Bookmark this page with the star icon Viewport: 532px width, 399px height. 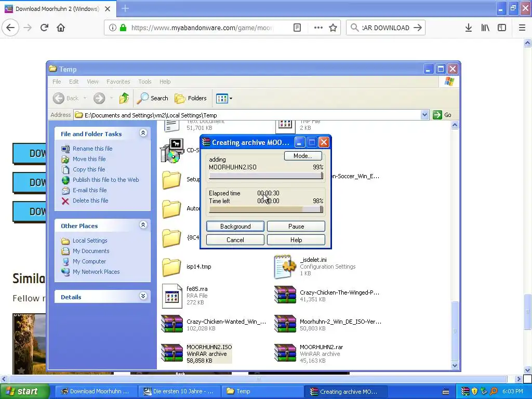pyautogui.click(x=333, y=28)
